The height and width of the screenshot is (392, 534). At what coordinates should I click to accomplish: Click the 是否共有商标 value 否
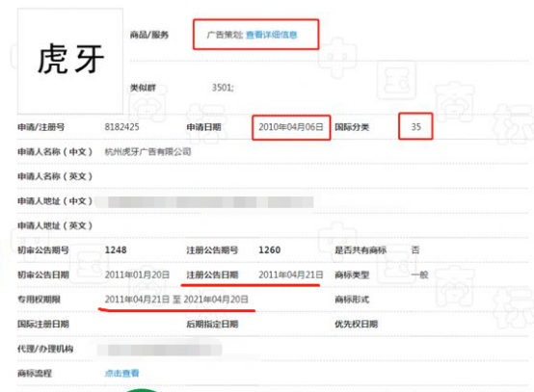[415, 250]
